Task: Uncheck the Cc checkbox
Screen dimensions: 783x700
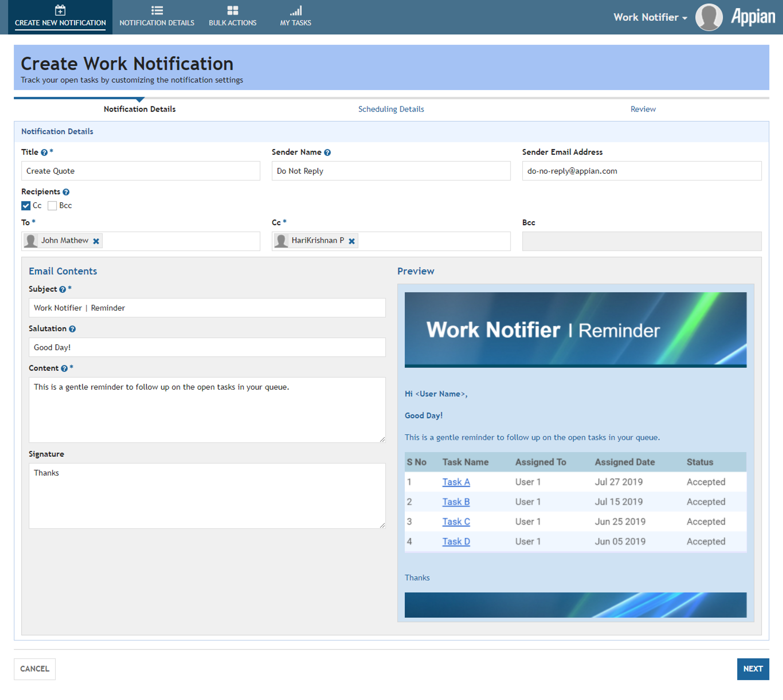Action: [x=26, y=206]
